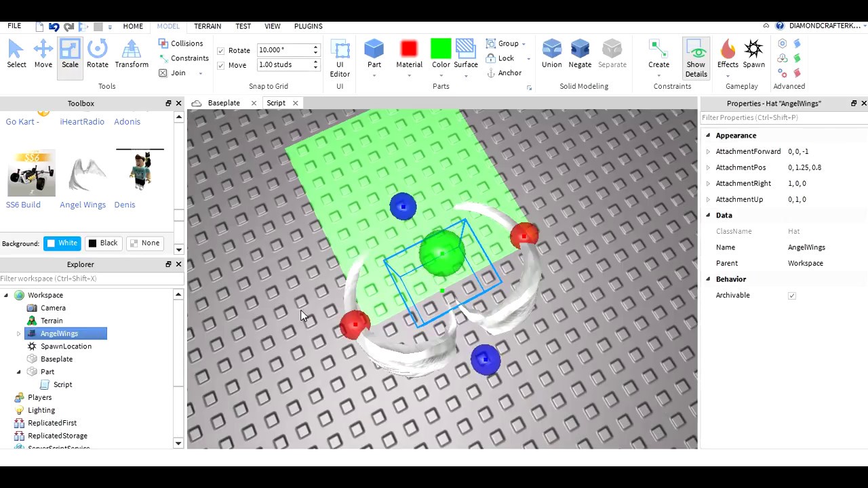Open the Material picker

click(409, 54)
